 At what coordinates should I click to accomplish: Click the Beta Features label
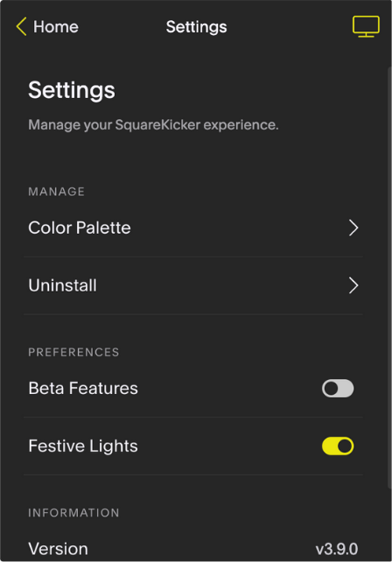click(83, 388)
